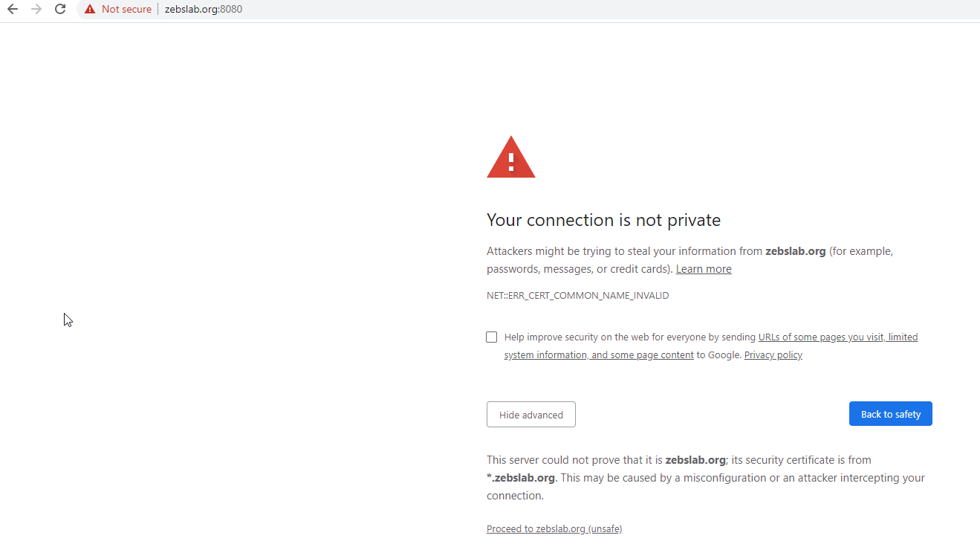Click the bold *.zebslab.org certificate name
The width and height of the screenshot is (980, 547).
click(521, 478)
